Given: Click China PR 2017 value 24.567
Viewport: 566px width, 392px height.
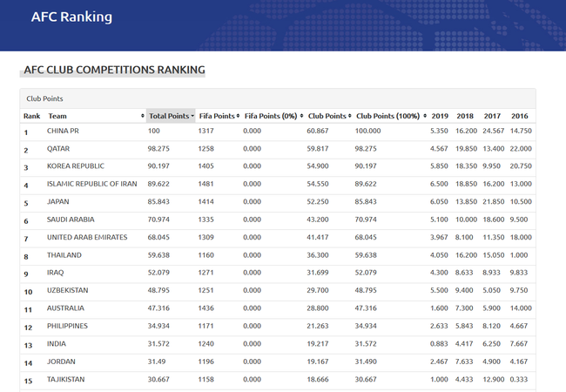Looking at the screenshot, I should click(x=493, y=131).
